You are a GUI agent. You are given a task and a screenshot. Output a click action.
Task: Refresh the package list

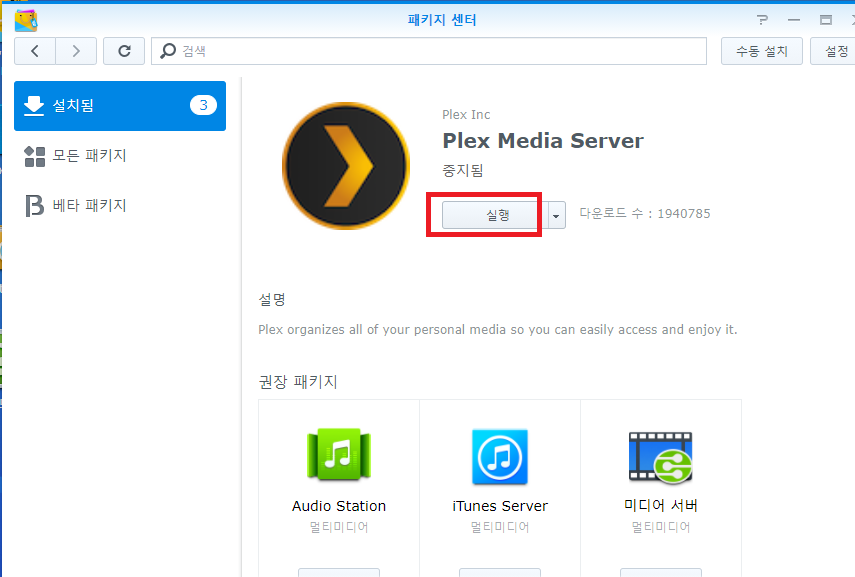coord(124,51)
